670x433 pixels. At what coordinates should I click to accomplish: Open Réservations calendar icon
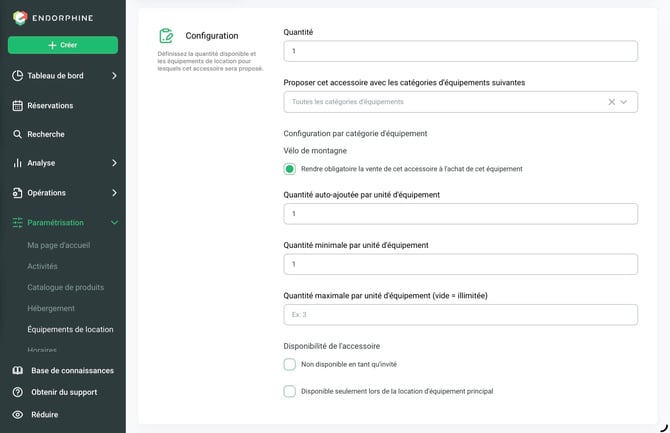(x=18, y=106)
